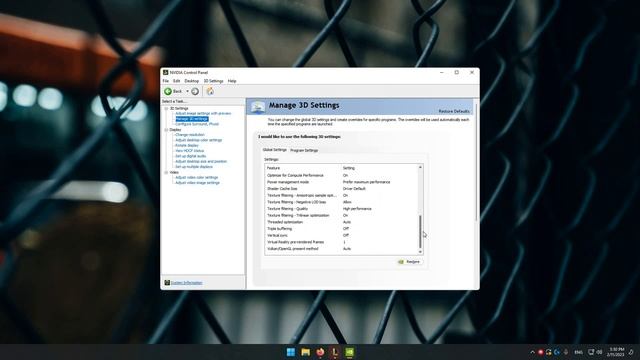Open Set up multiple displays
Screen dimensions: 640x360
click(194, 167)
